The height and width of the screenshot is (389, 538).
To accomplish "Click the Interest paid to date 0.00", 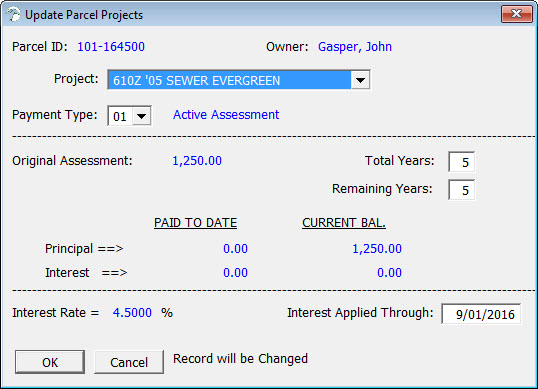I will click(235, 273).
